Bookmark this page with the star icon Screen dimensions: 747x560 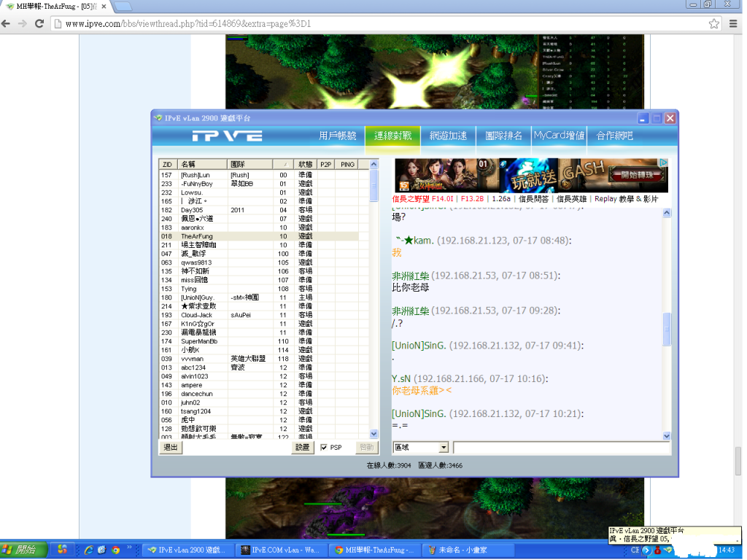click(714, 23)
